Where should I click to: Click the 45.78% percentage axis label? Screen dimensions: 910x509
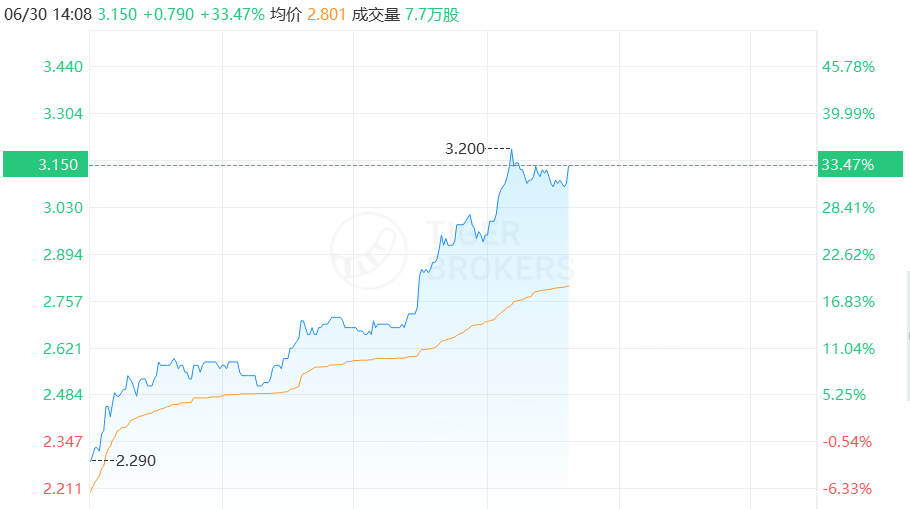pos(848,67)
